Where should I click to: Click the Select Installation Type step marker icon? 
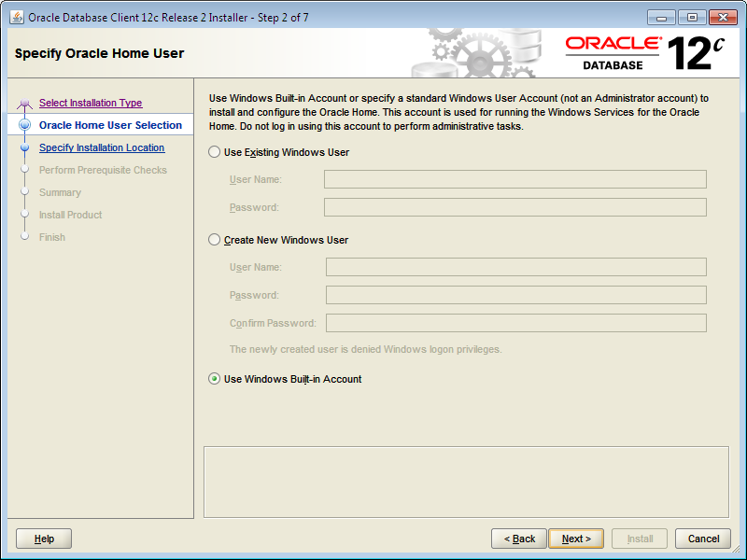coord(25,103)
